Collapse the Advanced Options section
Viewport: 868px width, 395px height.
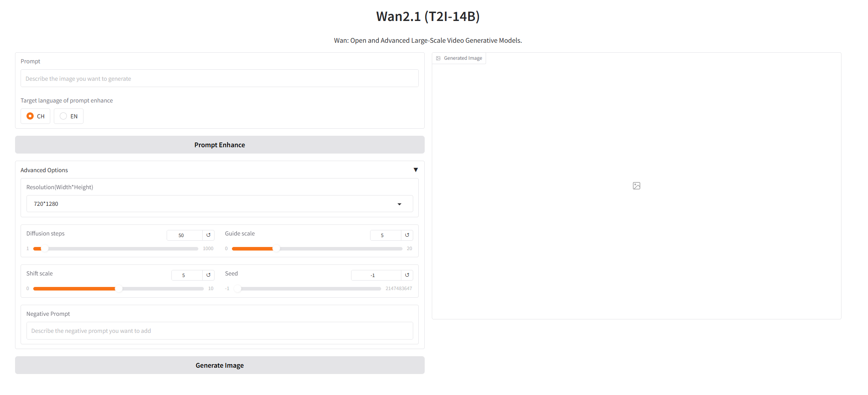416,170
